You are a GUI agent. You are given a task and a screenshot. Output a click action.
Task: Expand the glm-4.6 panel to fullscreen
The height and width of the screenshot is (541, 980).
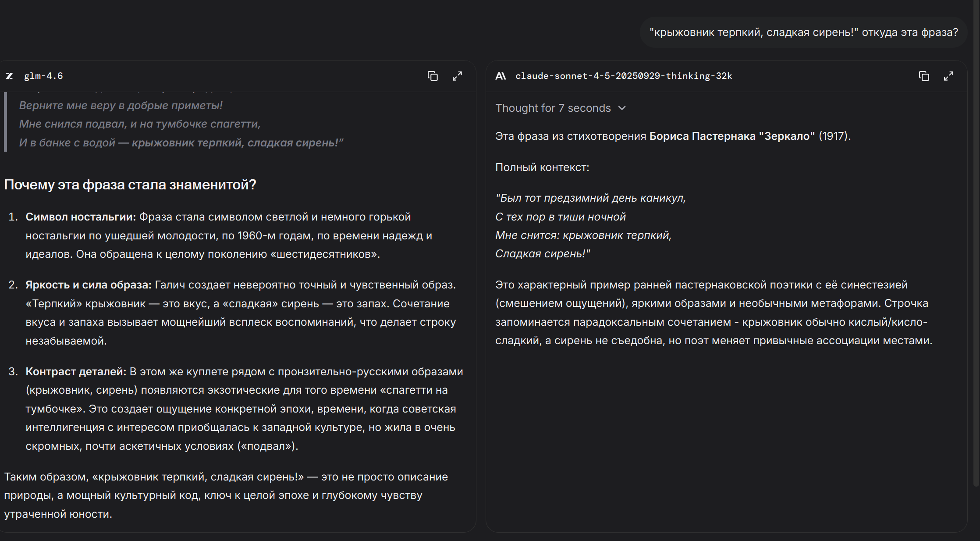pyautogui.click(x=457, y=76)
